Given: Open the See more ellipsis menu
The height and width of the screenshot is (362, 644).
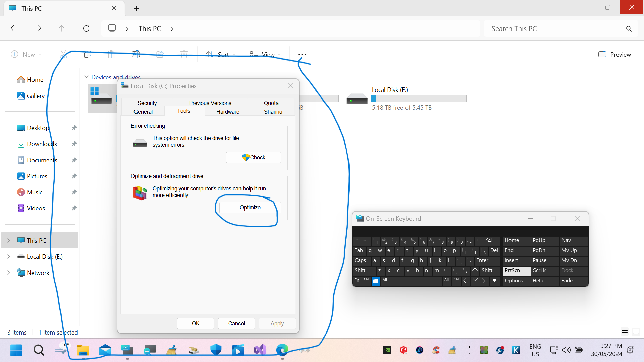Looking at the screenshot, I should [302, 54].
